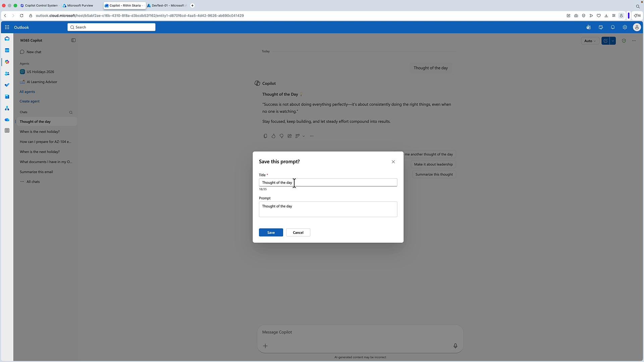Click the green shield icon near Auto
Viewport: 644px width, 362px height.
(x=624, y=41)
